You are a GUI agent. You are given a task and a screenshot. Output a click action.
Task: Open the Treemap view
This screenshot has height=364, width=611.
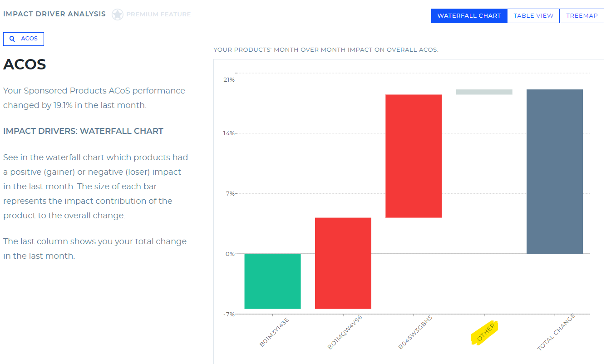(582, 15)
